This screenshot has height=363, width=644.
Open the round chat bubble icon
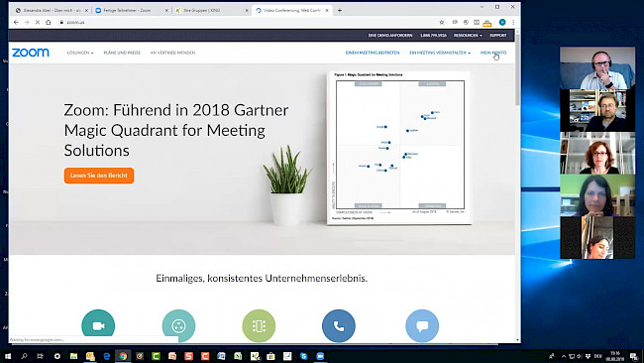[x=422, y=325]
